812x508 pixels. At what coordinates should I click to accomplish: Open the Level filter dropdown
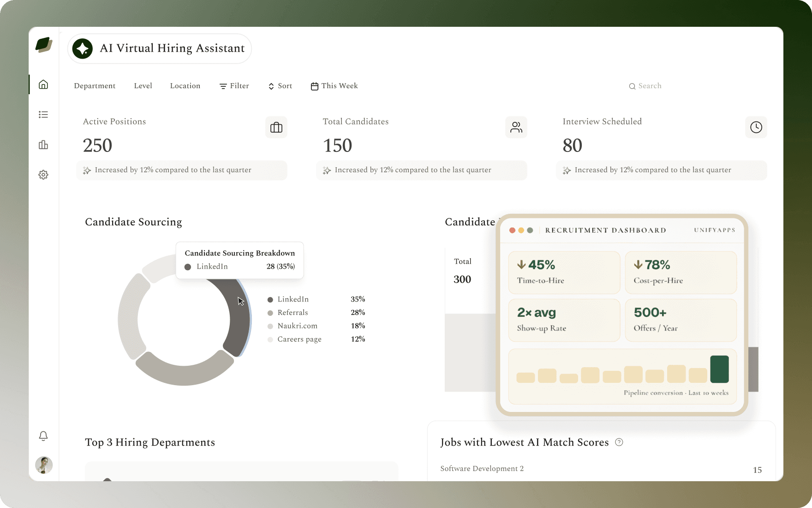click(143, 86)
